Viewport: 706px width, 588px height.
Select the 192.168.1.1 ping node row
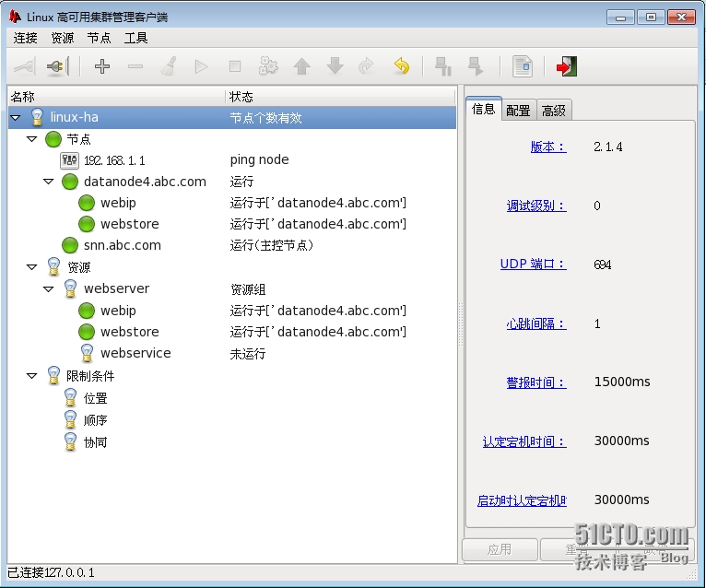point(232,160)
